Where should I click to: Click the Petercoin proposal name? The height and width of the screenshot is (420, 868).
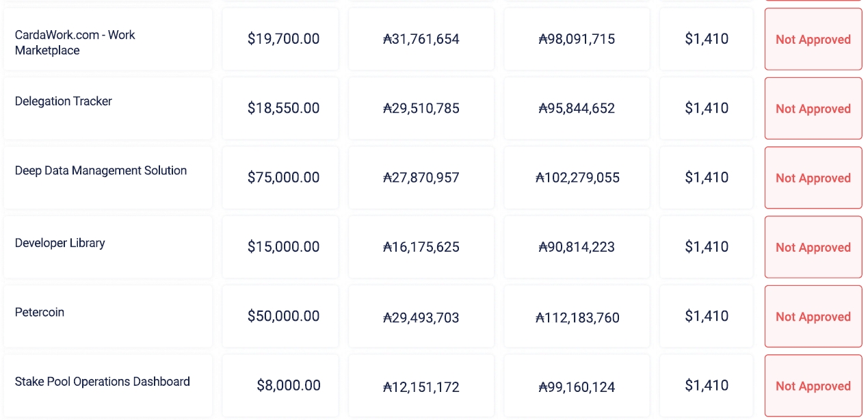pyautogui.click(x=40, y=313)
